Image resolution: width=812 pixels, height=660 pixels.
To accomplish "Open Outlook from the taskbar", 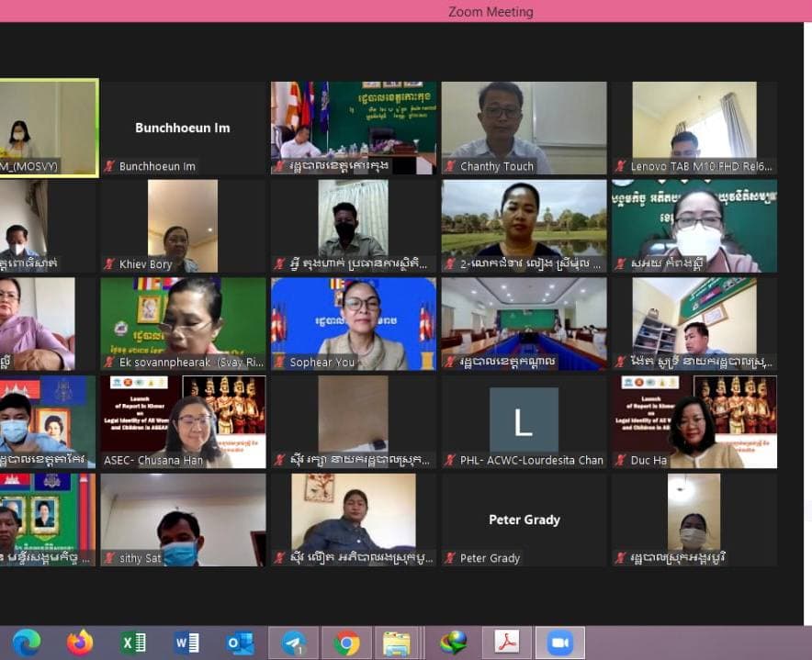I will [x=240, y=643].
